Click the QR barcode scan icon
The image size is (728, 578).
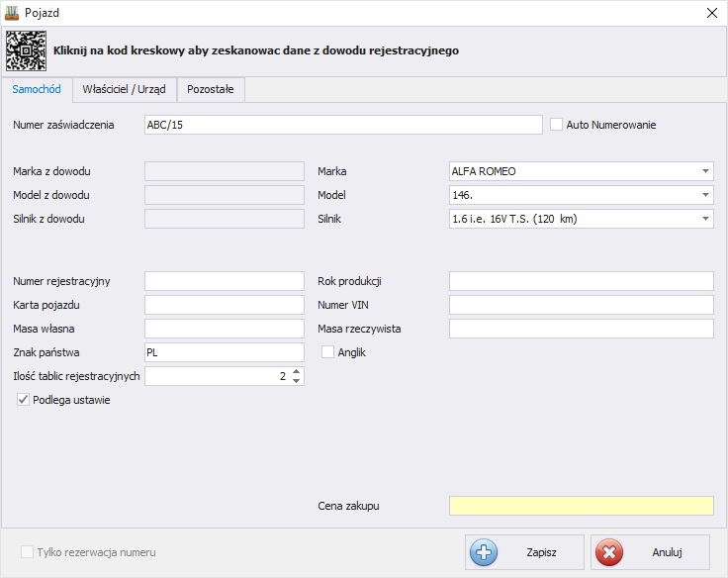pyautogui.click(x=26, y=49)
